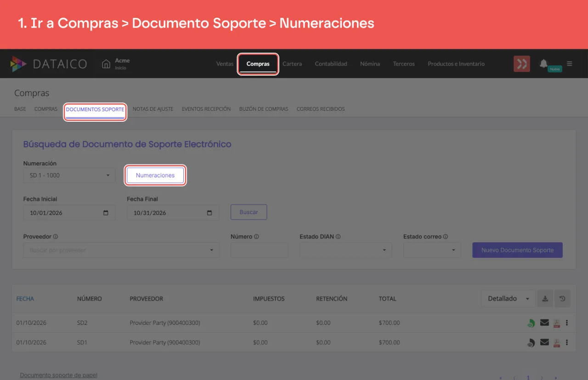588x380 pixels.
Task: Click the Numeraciones button
Action: click(155, 176)
